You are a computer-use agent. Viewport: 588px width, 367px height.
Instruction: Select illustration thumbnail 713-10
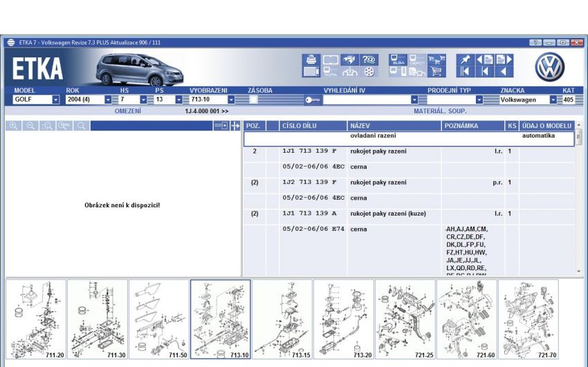pos(221,319)
